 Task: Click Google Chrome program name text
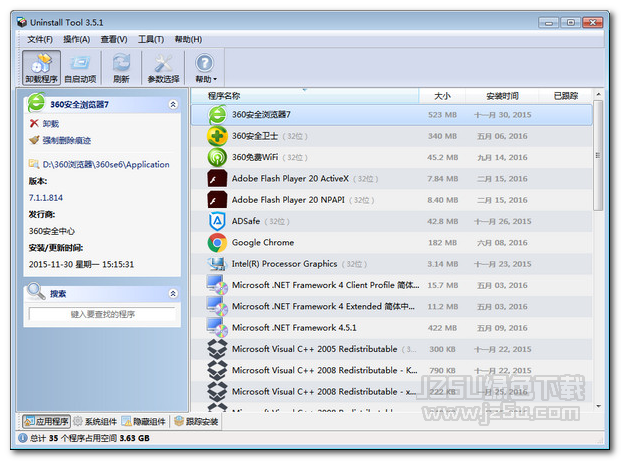(x=263, y=242)
